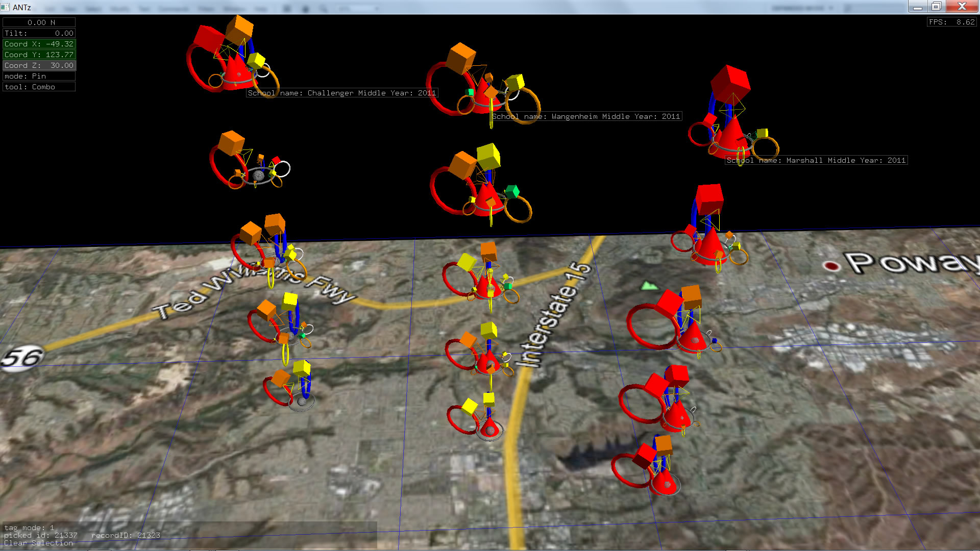Pick the large red cube above Marshall glyph

pyautogui.click(x=730, y=83)
